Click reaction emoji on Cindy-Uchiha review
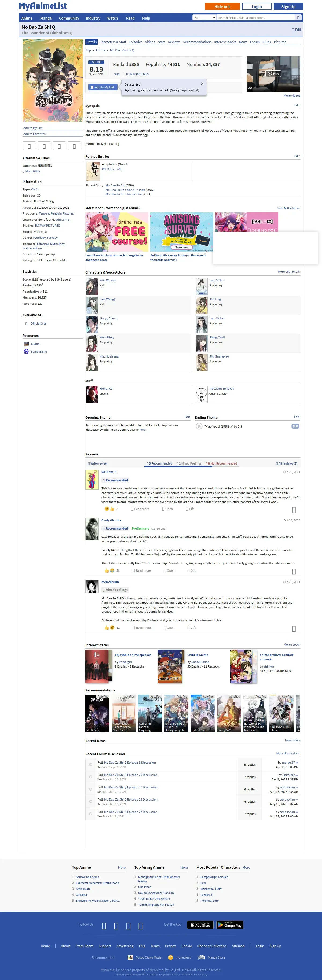The image size is (322, 980). pyautogui.click(x=109, y=570)
